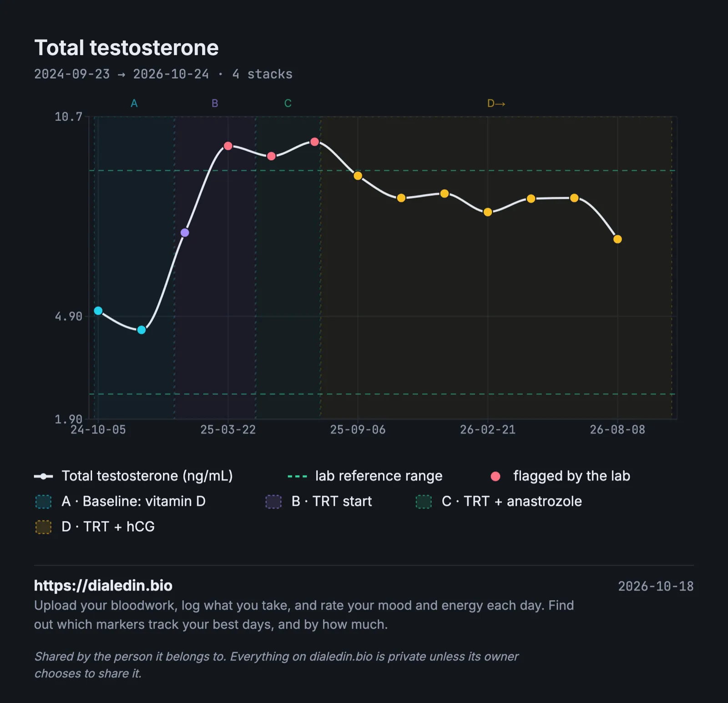The height and width of the screenshot is (703, 728).
Task: Select the yellow data point at 25-09-06
Action: (x=358, y=176)
